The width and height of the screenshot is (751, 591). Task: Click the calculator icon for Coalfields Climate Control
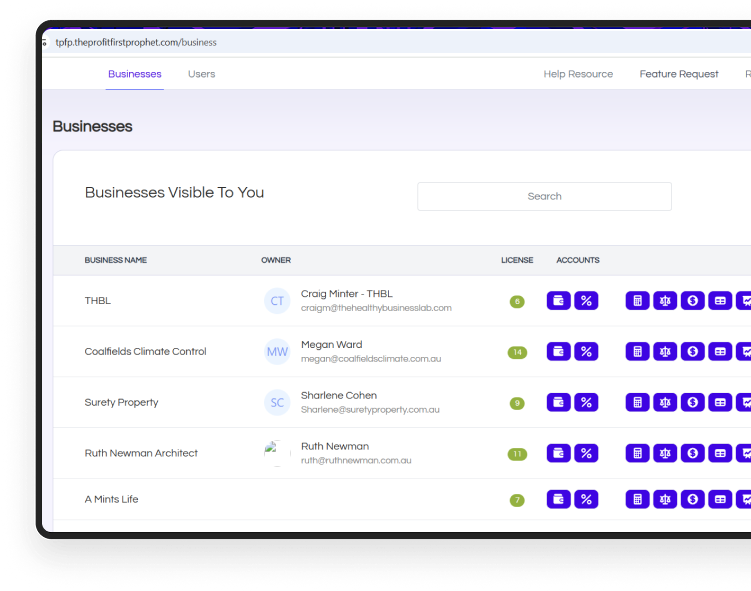[x=637, y=351]
